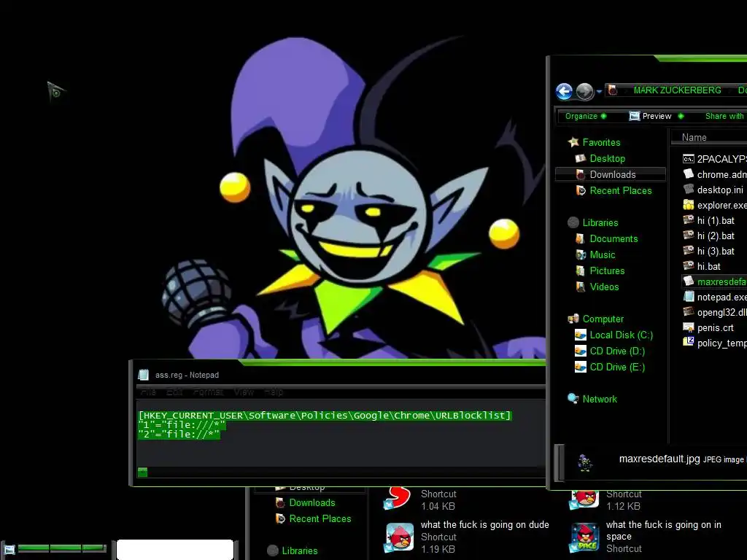Click the Favorites star icon
This screenshot has height=560, width=747.
[x=573, y=142]
